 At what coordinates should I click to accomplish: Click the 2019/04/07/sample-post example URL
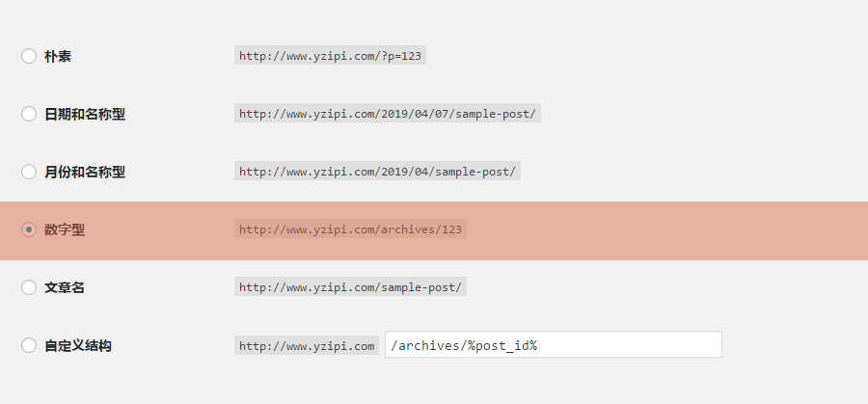click(387, 114)
